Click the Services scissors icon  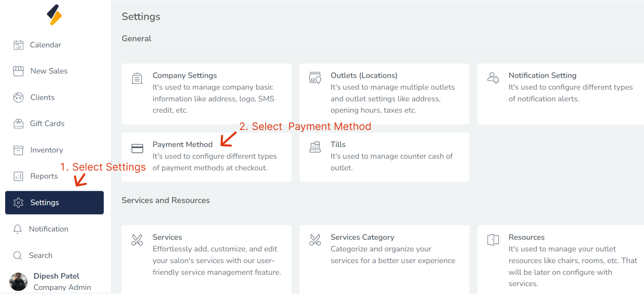[x=137, y=240]
